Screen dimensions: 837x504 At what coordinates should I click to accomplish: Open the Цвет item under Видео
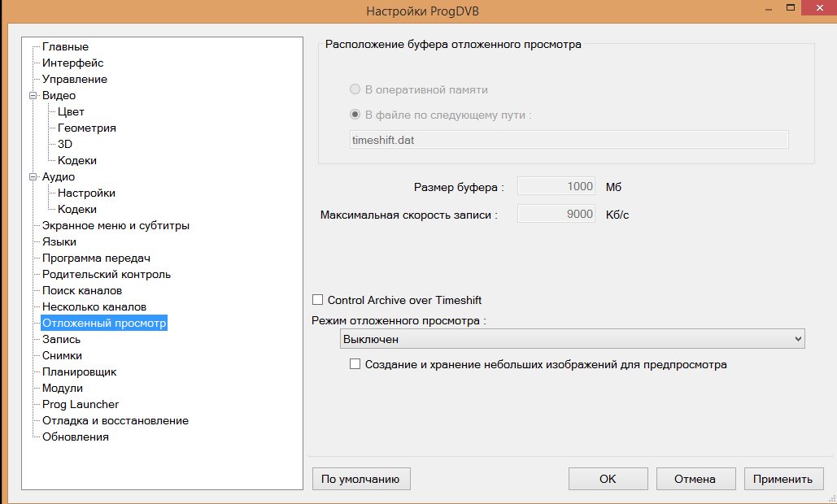pyautogui.click(x=71, y=112)
